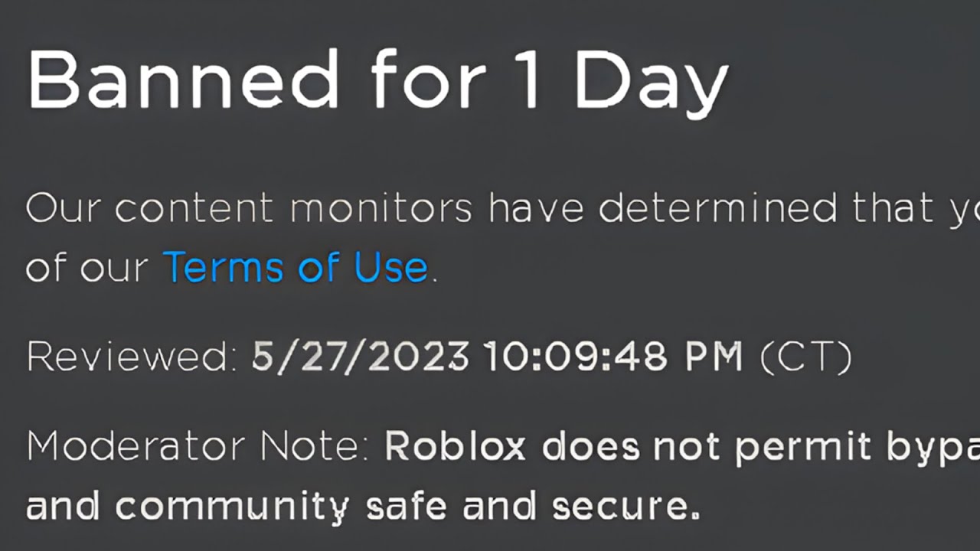Click the review date 5/27/2023

pyautogui.click(x=360, y=357)
